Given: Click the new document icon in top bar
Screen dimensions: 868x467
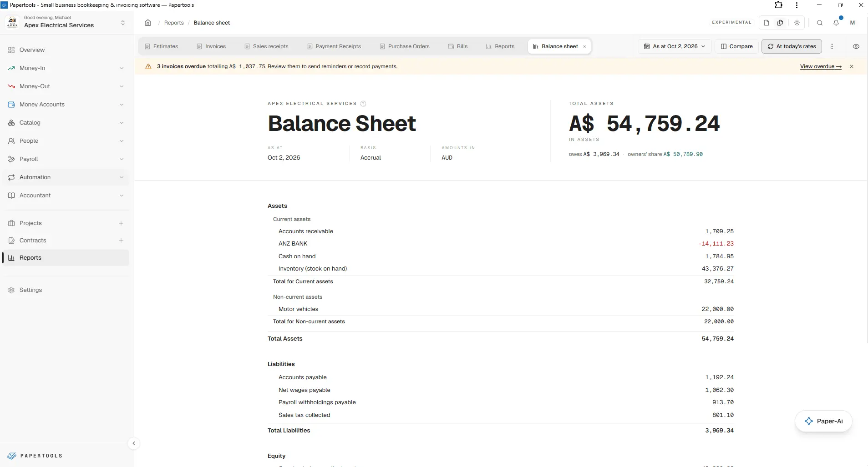Looking at the screenshot, I should 766,23.
